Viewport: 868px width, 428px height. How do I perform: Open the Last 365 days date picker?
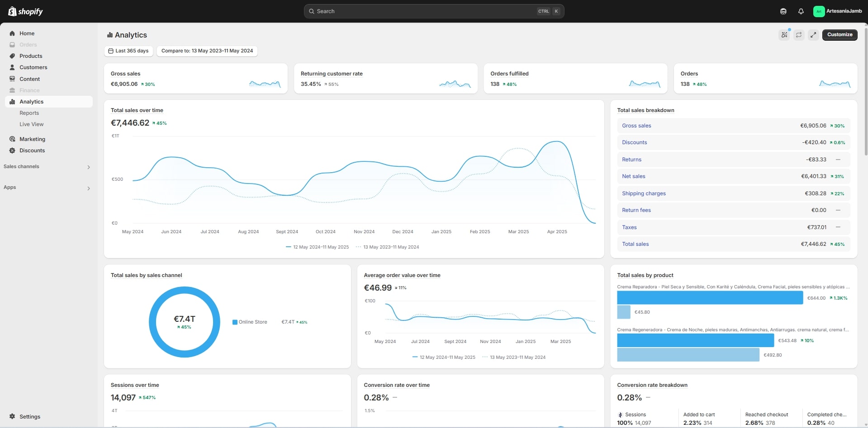click(x=128, y=51)
